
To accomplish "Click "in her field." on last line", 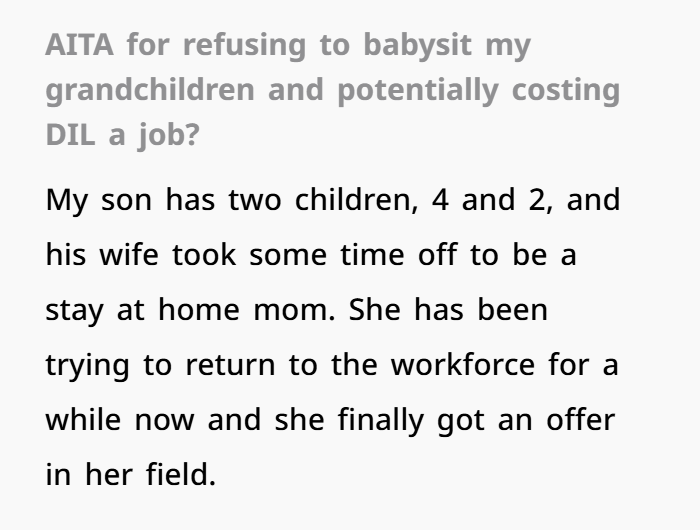I will (131, 474).
